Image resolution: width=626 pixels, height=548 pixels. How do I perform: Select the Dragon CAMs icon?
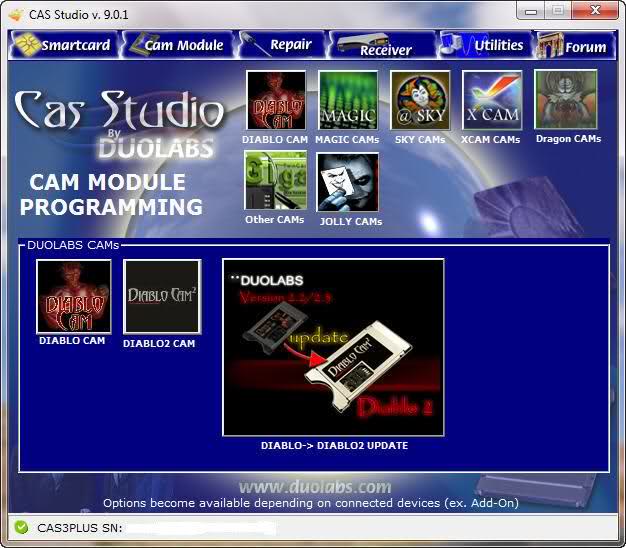(x=566, y=100)
